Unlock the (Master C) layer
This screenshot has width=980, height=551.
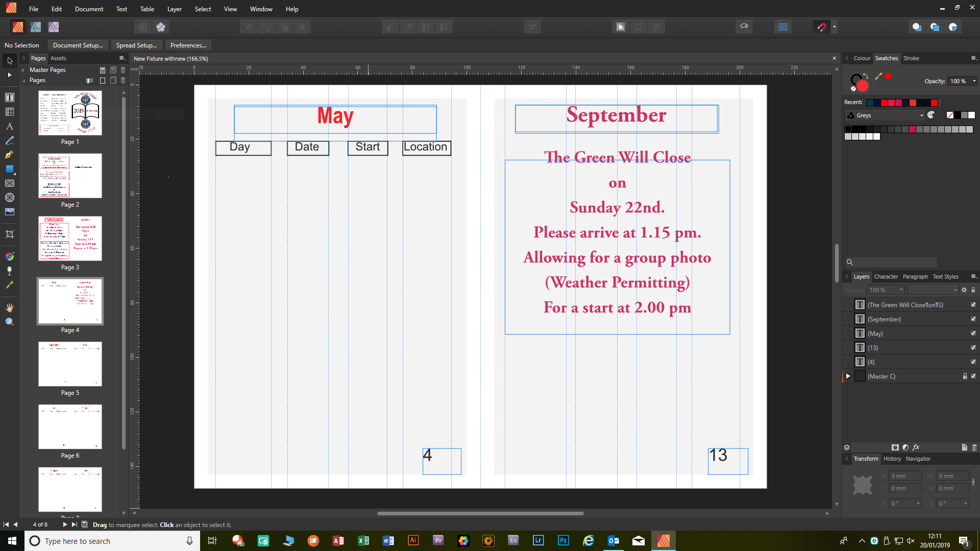pyautogui.click(x=965, y=376)
